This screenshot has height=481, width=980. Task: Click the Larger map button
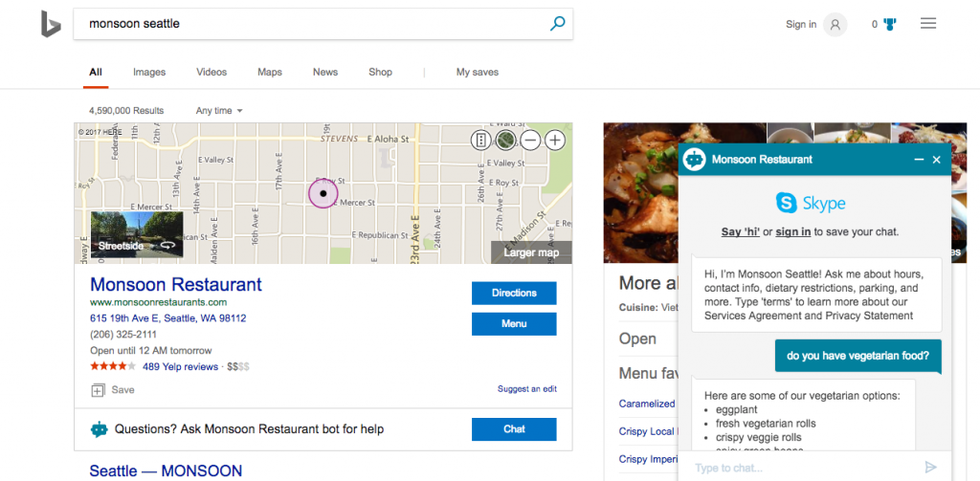[531, 252]
